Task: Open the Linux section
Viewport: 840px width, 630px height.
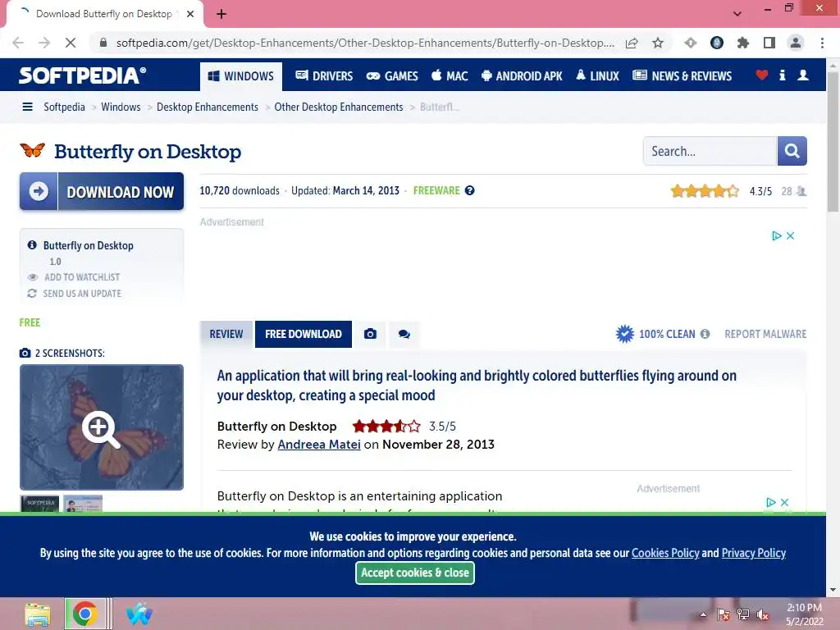Action: point(597,76)
